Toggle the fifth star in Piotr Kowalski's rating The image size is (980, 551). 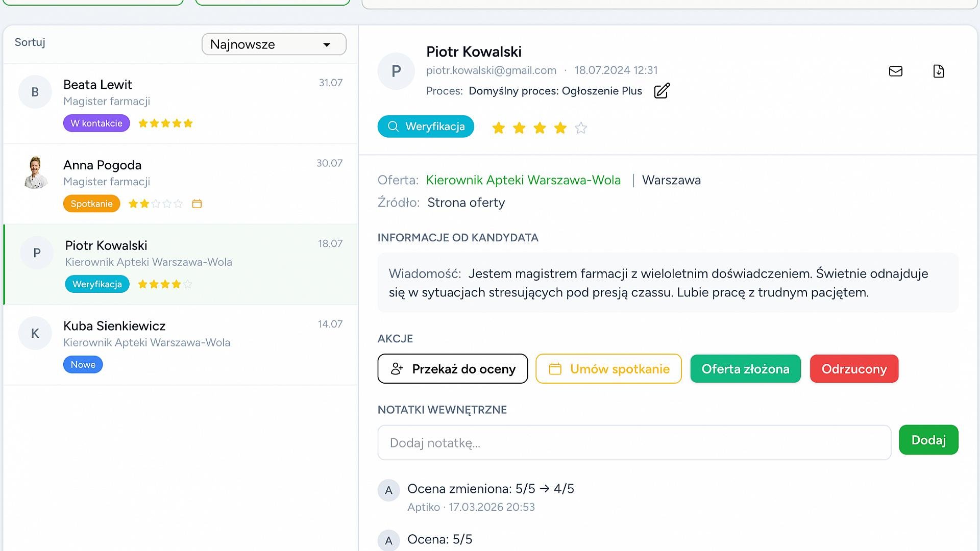tap(581, 128)
